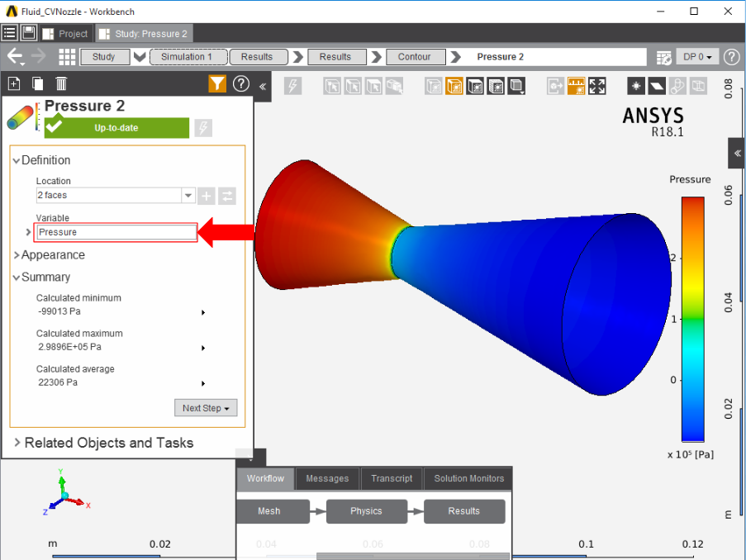This screenshot has width=746, height=560.
Task: Choose the vertex selection cube icon
Action: [x=332, y=86]
